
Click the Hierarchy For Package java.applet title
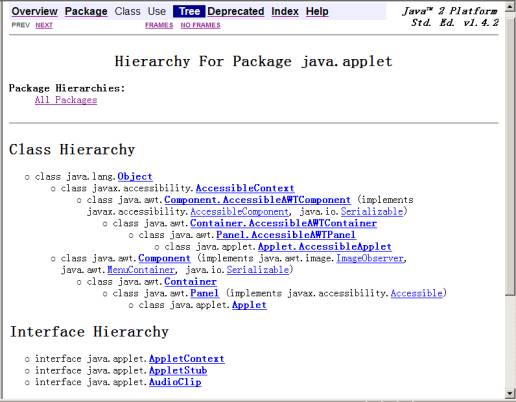pyautogui.click(x=253, y=61)
